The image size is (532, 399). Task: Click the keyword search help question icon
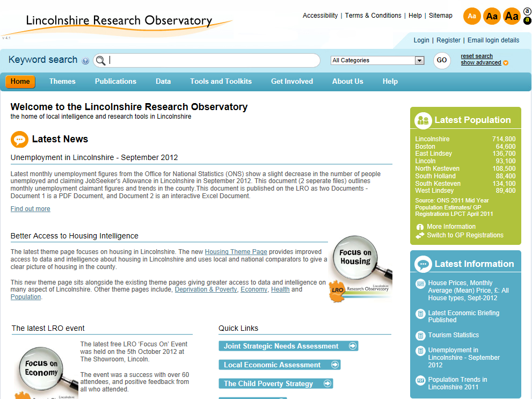pyautogui.click(x=85, y=61)
